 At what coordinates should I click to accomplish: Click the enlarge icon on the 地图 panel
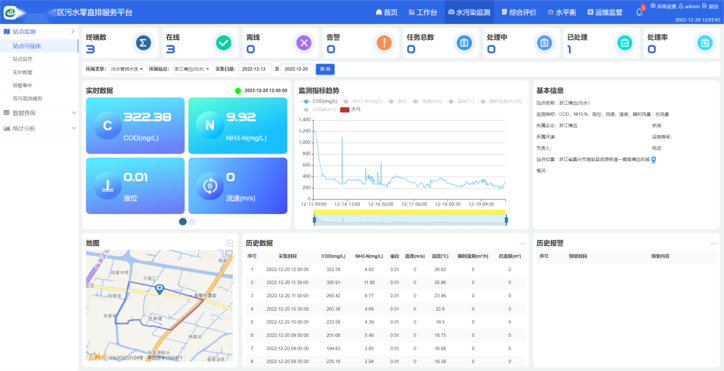click(229, 243)
